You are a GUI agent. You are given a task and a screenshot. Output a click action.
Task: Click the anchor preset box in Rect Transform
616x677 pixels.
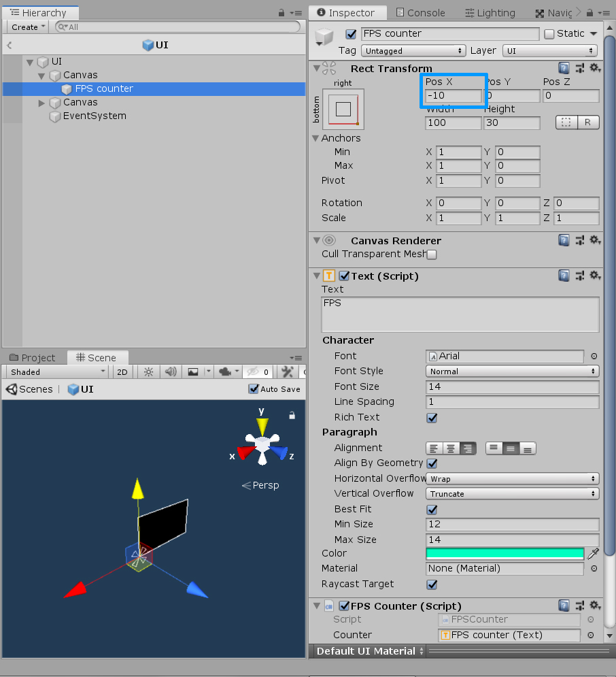click(x=343, y=109)
